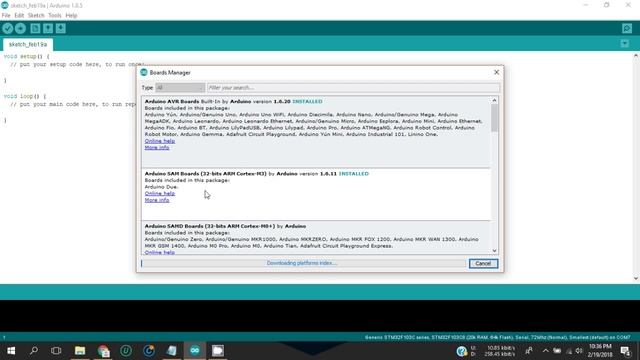This screenshot has width=640, height=360.
Task: Open the Serial Monitor icon
Action: pyautogui.click(x=627, y=29)
